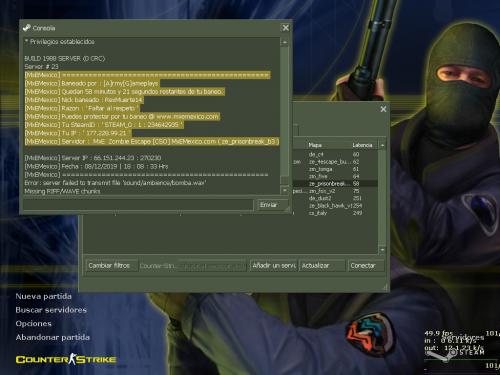This screenshot has width=500, height=375.
Task: Open Opciones from main menu
Action: tap(34, 324)
